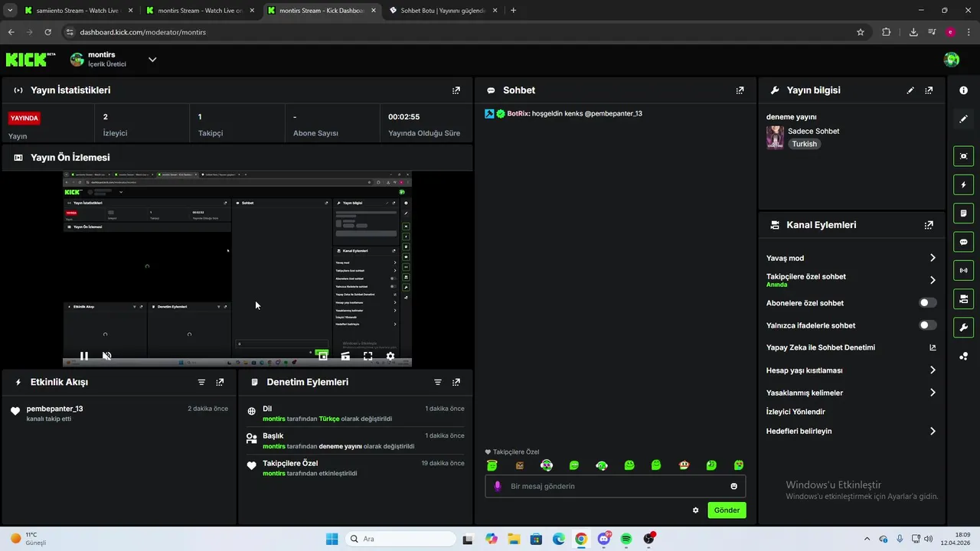Open the user avatar menu at top right
Image resolution: width=980 pixels, height=551 pixels.
[x=952, y=60]
